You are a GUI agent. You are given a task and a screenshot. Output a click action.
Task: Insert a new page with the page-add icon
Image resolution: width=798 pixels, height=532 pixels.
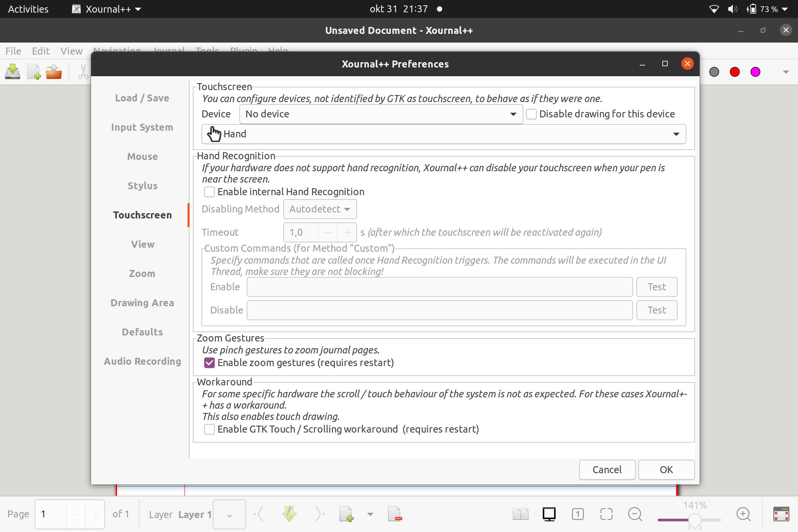point(346,514)
